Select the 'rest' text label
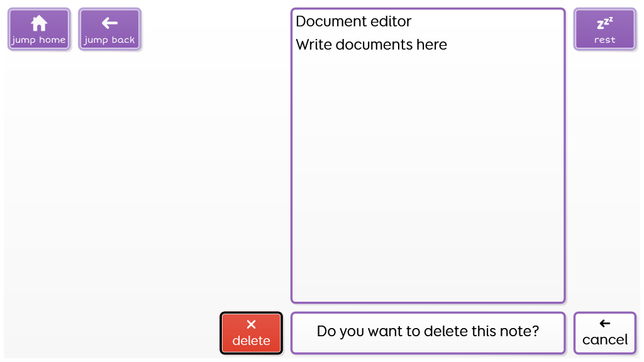The height and width of the screenshot is (362, 644). click(x=604, y=40)
